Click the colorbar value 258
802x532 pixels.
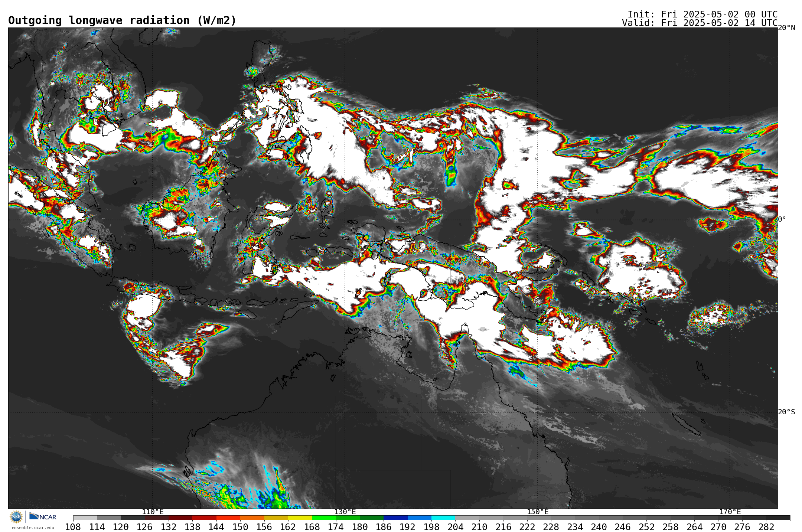pos(670,527)
